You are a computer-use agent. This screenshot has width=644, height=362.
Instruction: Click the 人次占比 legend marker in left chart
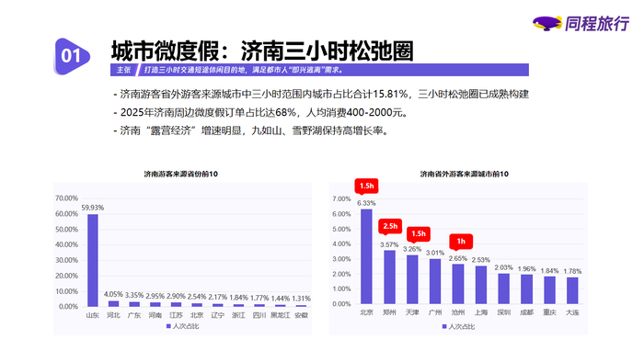pyautogui.click(x=168, y=326)
